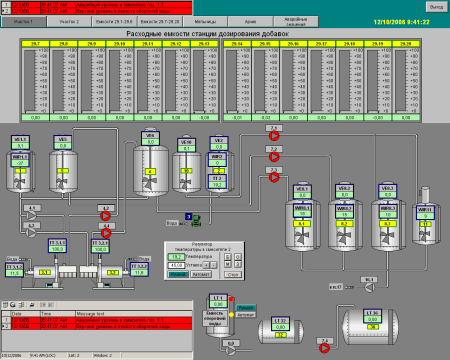This screenshot has width=450, height=360.
Task: Select Ручной mode in temperature regulator
Action: [x=178, y=274]
